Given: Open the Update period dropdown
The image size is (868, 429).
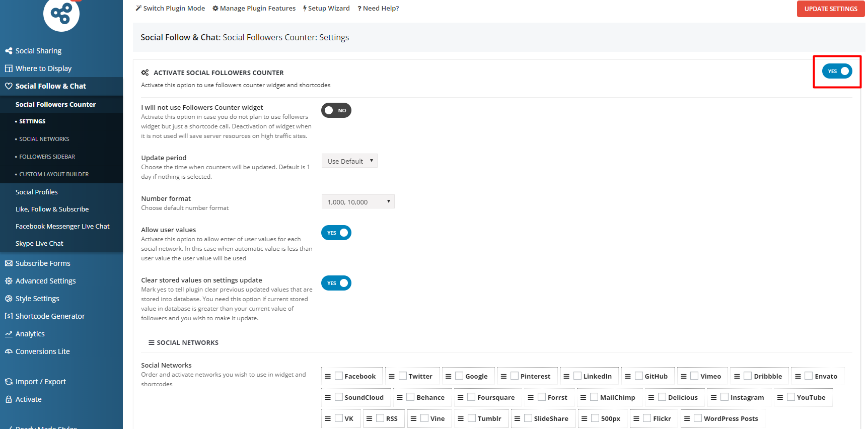Looking at the screenshot, I should 349,161.
